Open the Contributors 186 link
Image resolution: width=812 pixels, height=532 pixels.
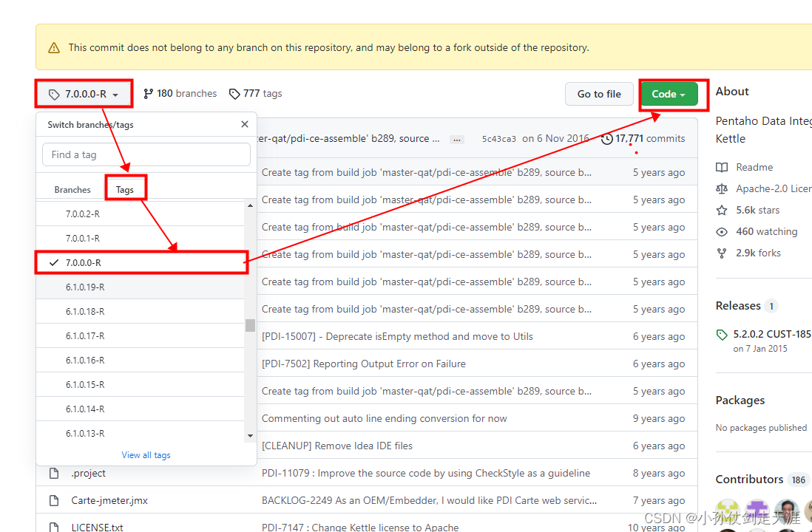pos(761,480)
